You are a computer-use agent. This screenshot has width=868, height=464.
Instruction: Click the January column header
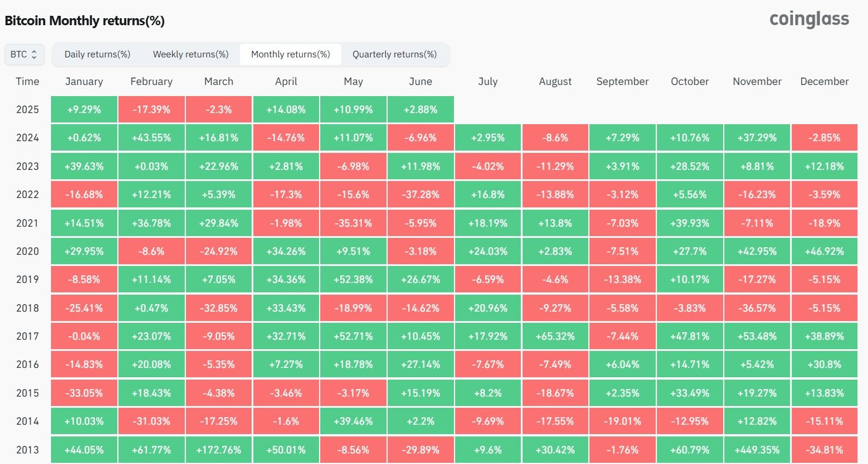pos(84,81)
